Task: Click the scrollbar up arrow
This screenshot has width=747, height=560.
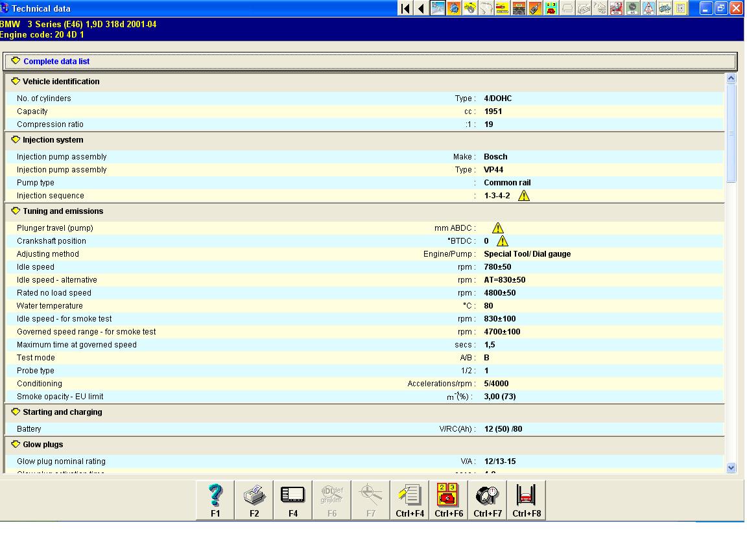Action: [x=731, y=78]
